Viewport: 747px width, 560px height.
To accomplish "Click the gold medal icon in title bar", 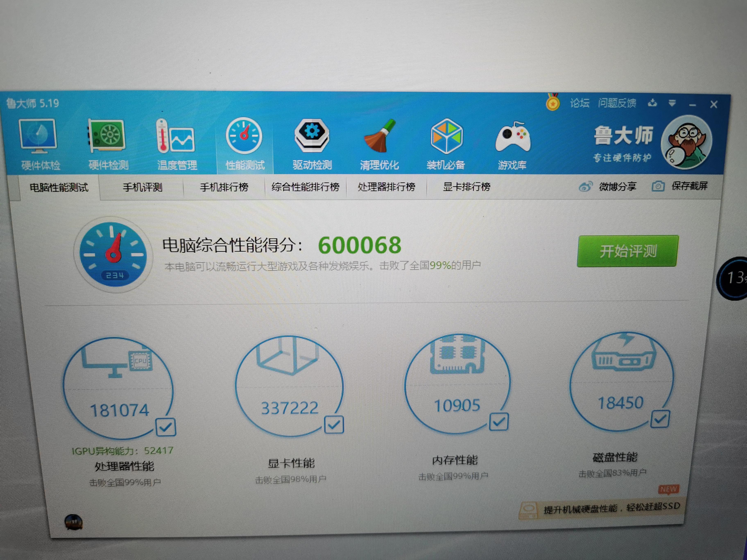I will coord(552,102).
